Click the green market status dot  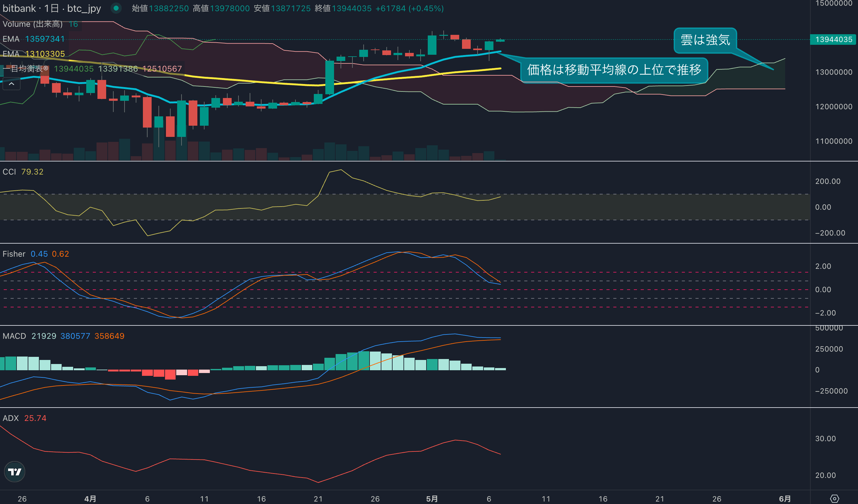click(x=116, y=8)
